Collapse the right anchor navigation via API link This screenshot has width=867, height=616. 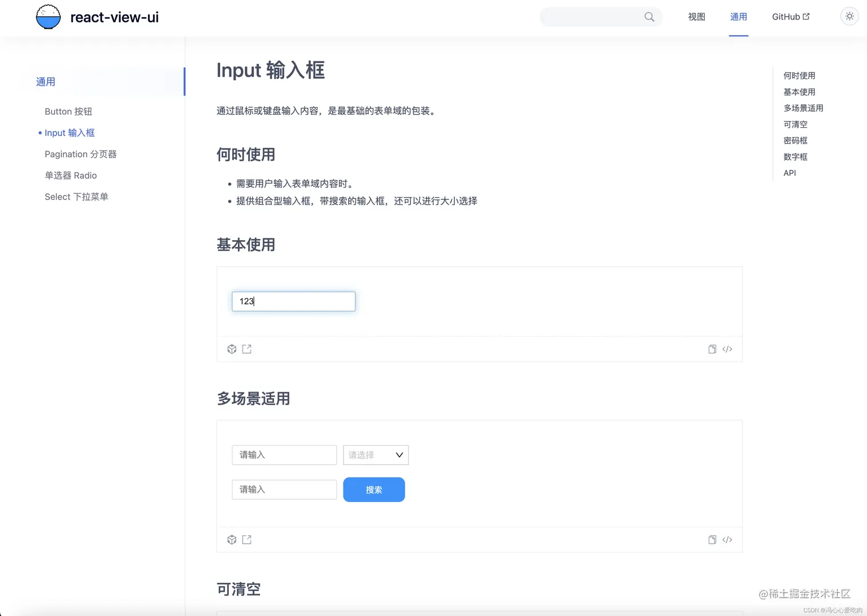coord(790,172)
